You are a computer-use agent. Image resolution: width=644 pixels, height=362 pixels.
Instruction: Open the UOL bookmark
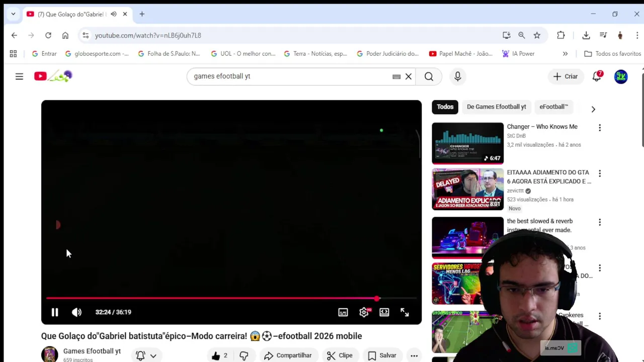pos(243,54)
